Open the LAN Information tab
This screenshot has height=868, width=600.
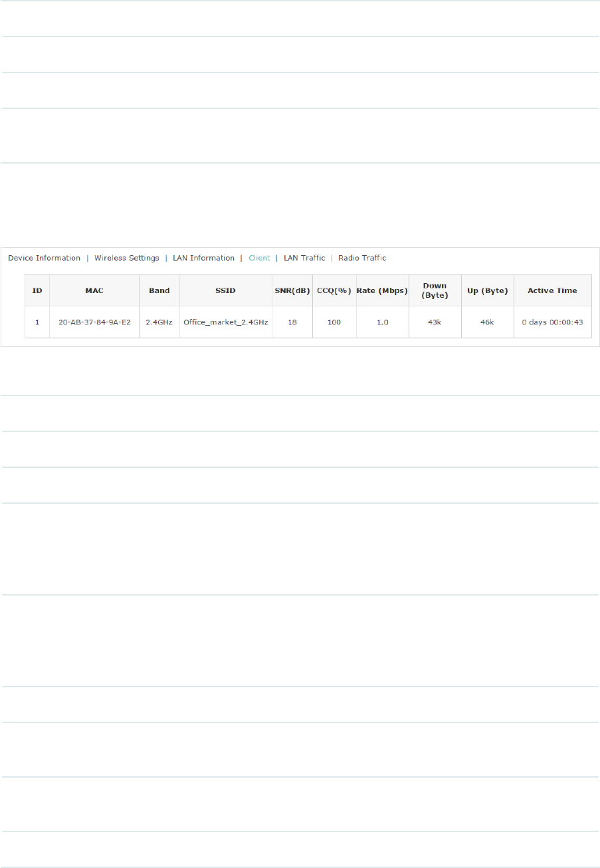pyautogui.click(x=203, y=258)
